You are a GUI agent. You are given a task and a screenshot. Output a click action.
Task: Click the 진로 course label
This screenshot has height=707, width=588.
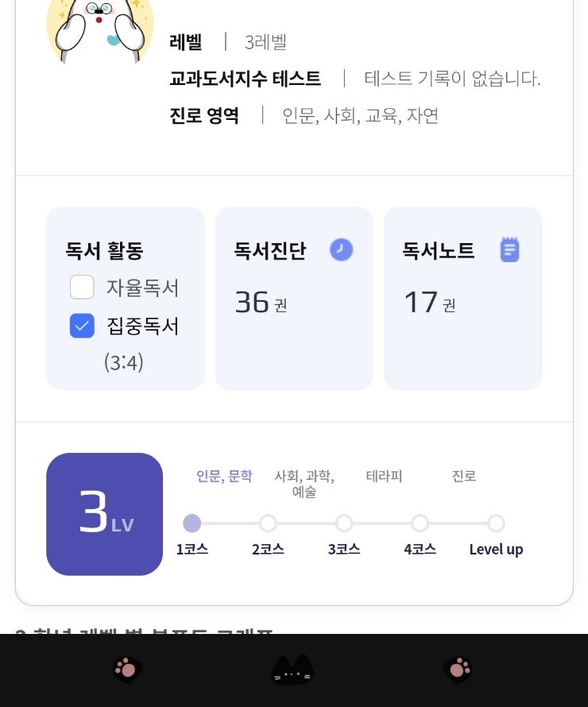pyautogui.click(x=464, y=476)
